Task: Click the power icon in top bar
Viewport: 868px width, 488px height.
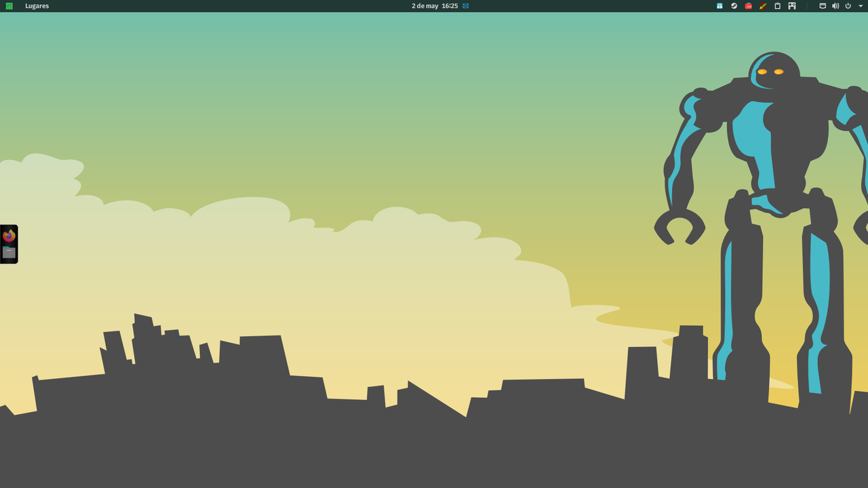Action: (848, 6)
